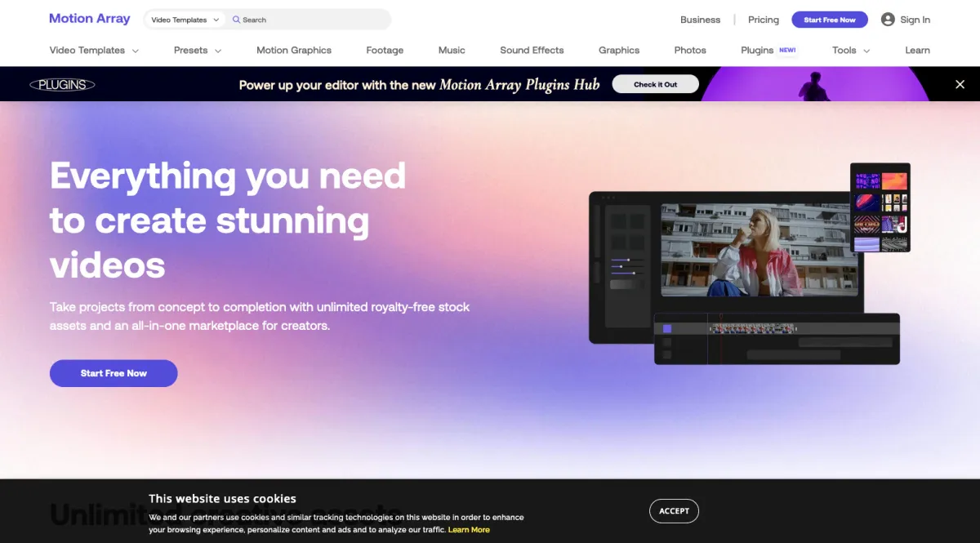Click the video editor preview image
980x543 pixels.
[759, 250]
